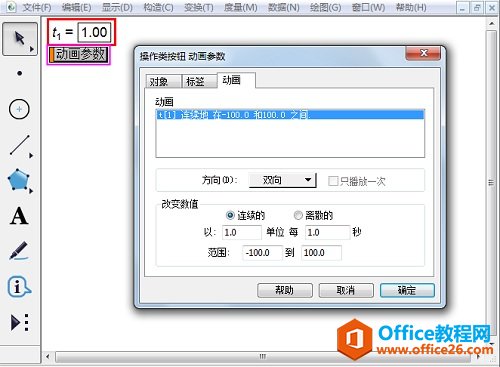Open the 方向 direction dropdown
Viewport: 500px width, 367px height.
[x=282, y=180]
